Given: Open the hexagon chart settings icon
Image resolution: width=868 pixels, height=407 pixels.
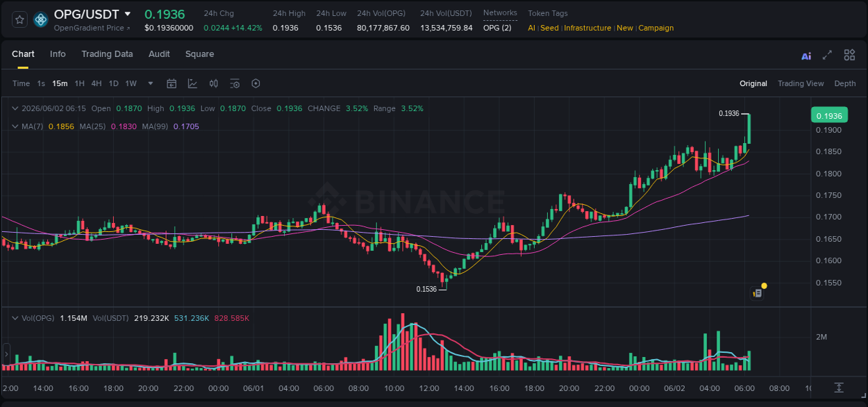Looking at the screenshot, I should (x=256, y=83).
